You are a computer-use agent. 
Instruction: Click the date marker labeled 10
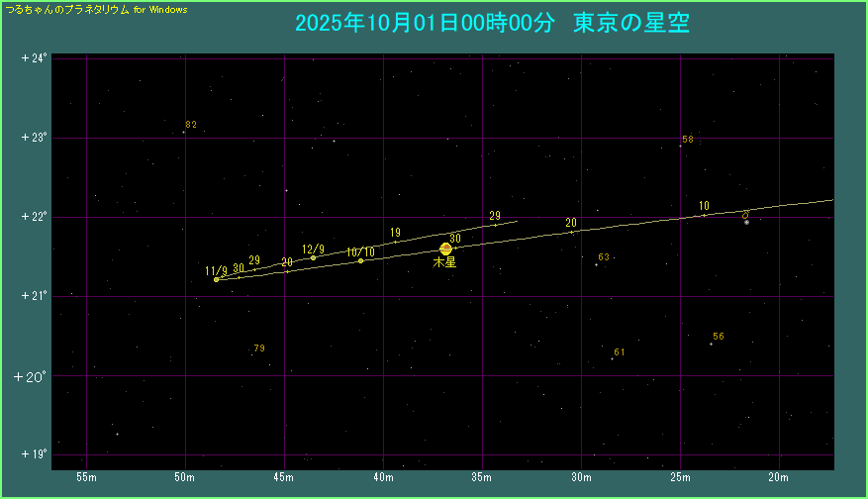(x=704, y=215)
